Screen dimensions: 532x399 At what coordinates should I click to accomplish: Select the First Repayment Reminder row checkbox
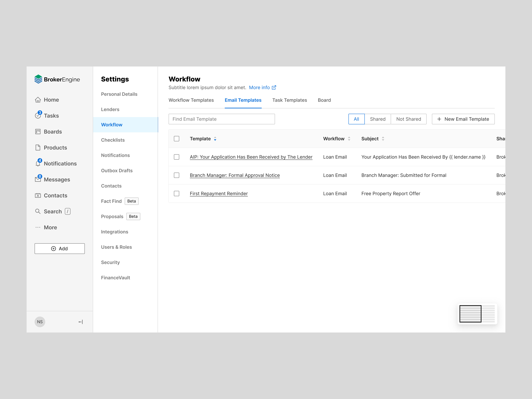pyautogui.click(x=177, y=194)
